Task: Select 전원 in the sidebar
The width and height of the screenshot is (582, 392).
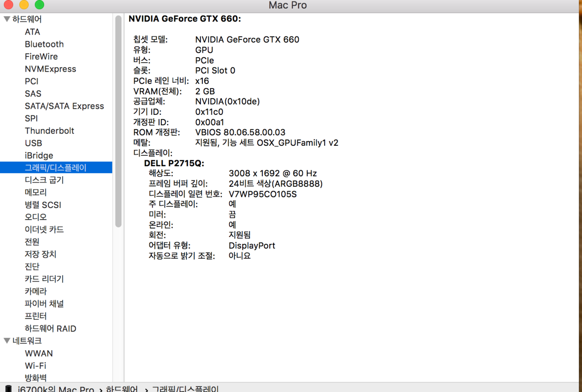Action: click(32, 242)
